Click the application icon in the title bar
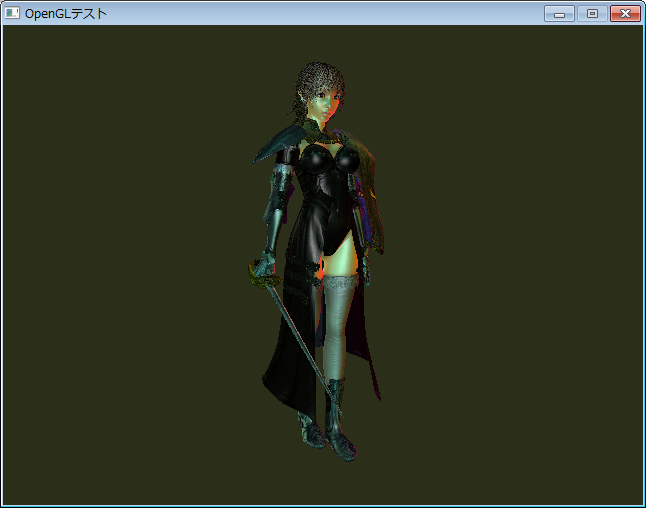Viewport: 646px width, 508px height. click(x=12, y=14)
